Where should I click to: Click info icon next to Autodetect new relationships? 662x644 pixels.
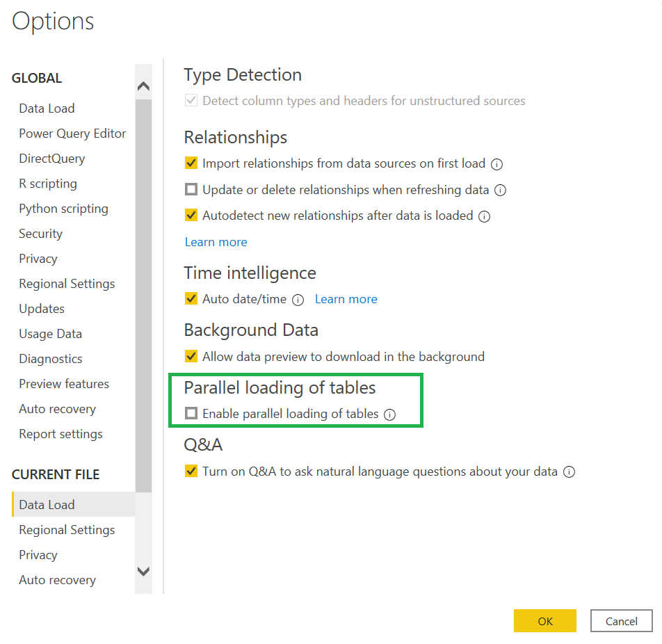484,217
